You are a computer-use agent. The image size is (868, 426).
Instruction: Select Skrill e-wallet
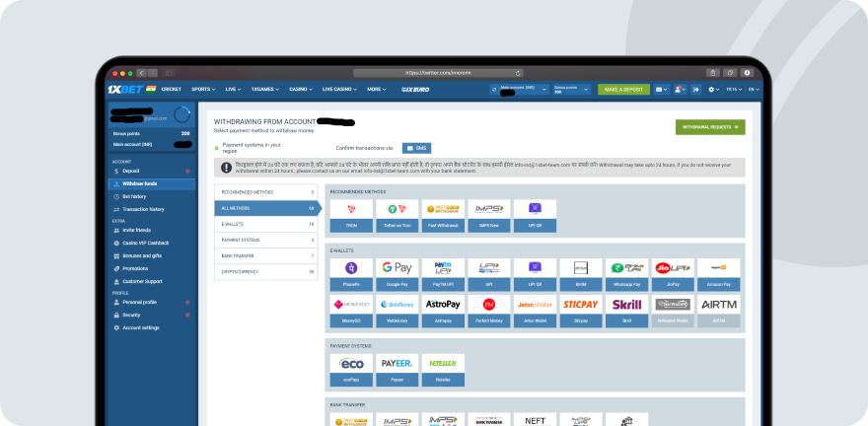(x=626, y=311)
